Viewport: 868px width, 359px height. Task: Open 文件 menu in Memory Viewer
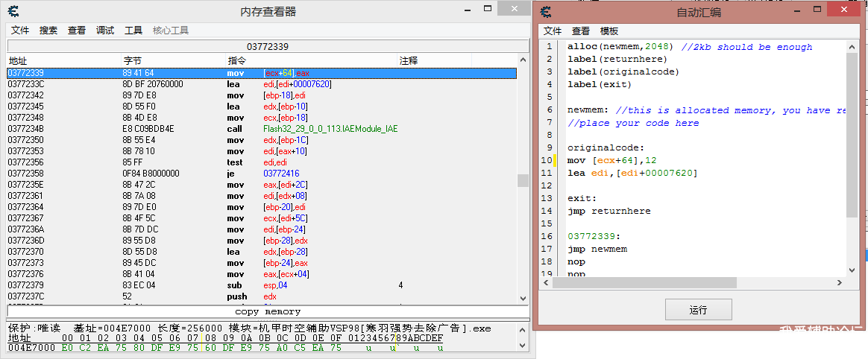(20, 31)
